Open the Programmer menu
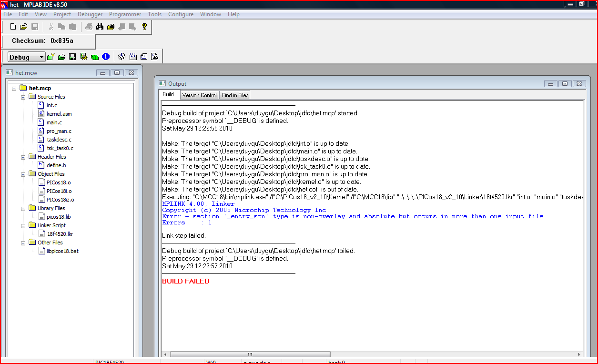The width and height of the screenshot is (598, 364). (125, 14)
